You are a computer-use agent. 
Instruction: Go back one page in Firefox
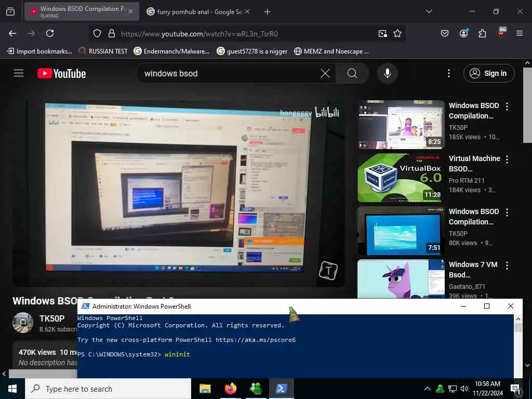point(12,33)
